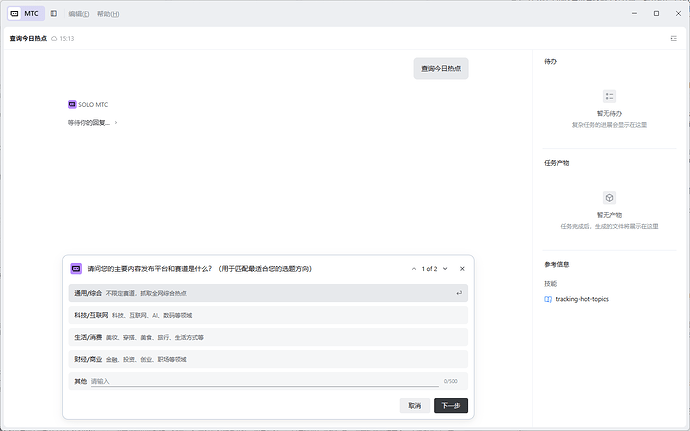Click the 查询今日热点 message bubble
690x431 pixels.
coord(441,69)
